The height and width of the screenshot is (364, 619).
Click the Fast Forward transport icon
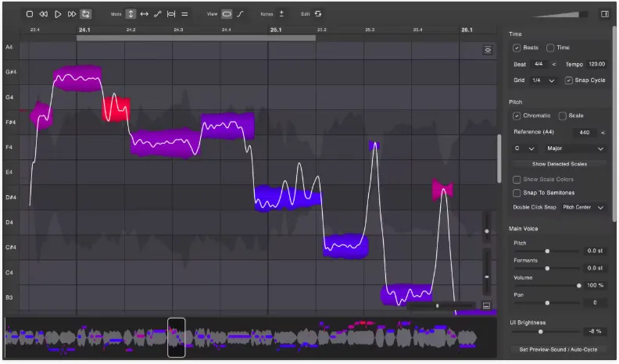pyautogui.click(x=71, y=14)
